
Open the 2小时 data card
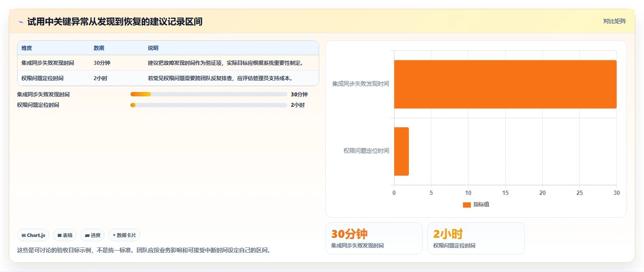[476, 238]
